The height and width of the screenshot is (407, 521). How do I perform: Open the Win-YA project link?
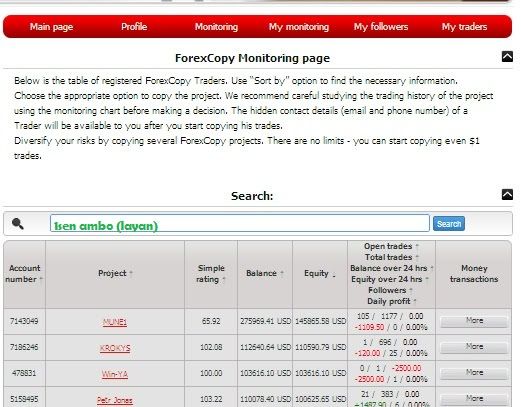[x=115, y=374]
